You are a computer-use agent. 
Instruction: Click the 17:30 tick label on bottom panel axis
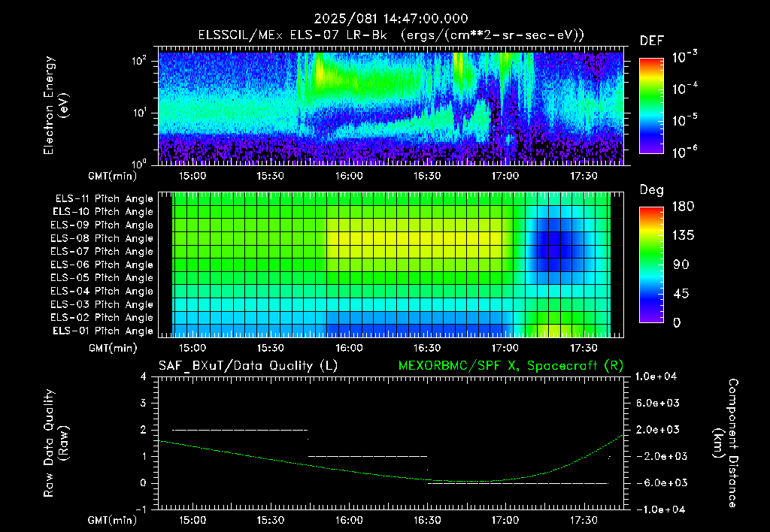pos(584,520)
